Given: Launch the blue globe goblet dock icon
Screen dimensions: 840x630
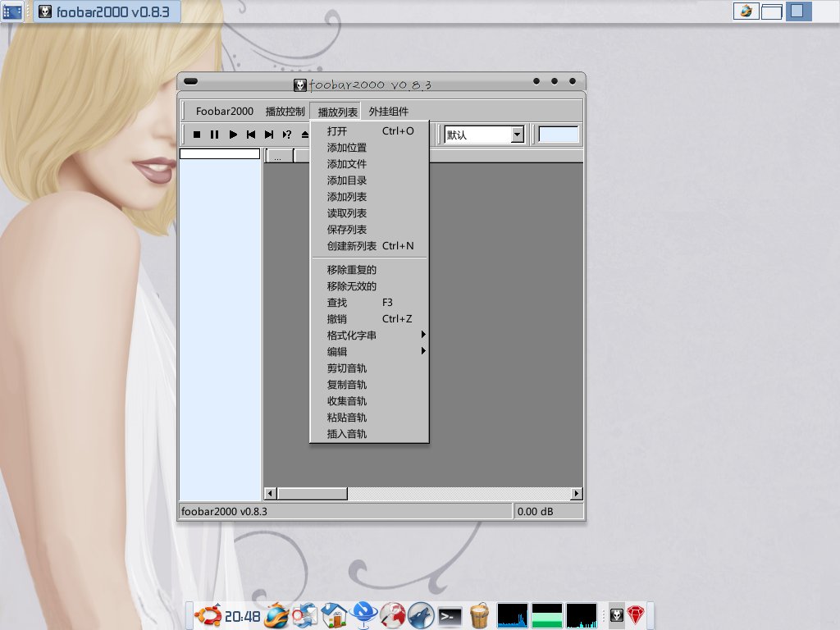Looking at the screenshot, I should tap(363, 615).
